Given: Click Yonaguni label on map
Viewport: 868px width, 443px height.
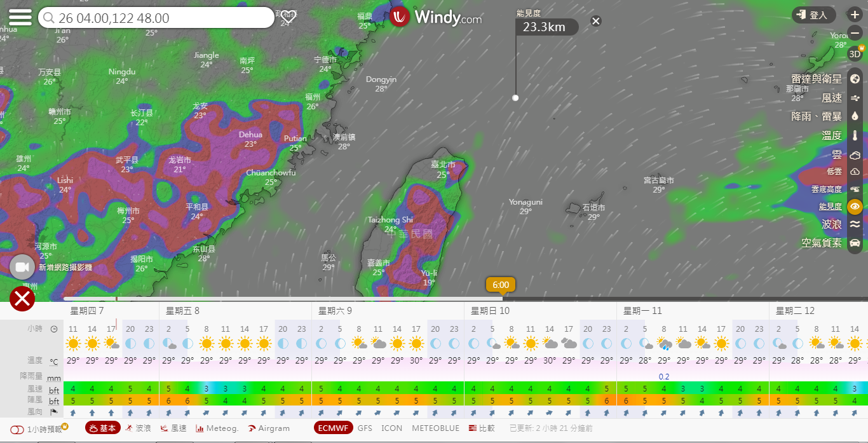Looking at the screenshot, I should pos(526,202).
